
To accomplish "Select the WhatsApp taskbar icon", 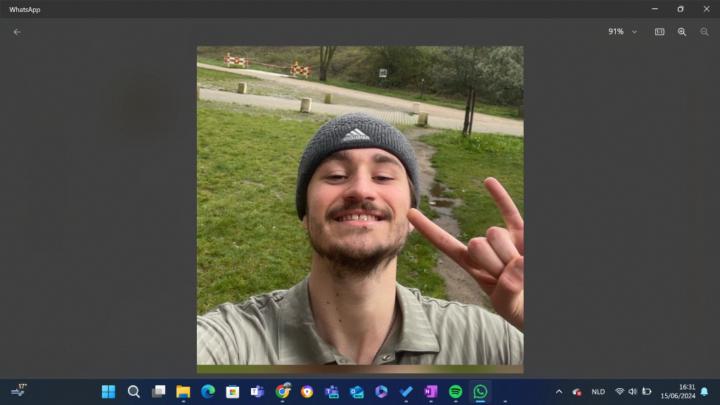I will 480,392.
